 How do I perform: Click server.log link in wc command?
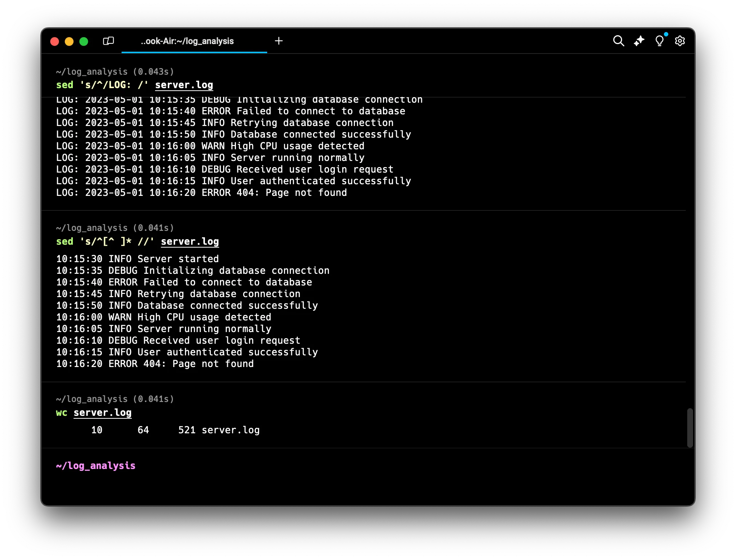(102, 413)
